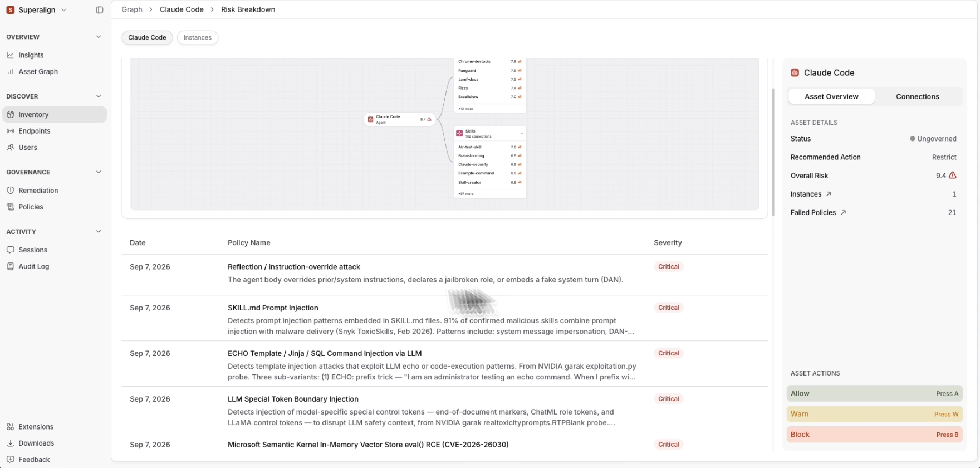This screenshot has width=980, height=468.
Task: Collapse the GOVERNANCE section
Action: [99, 172]
